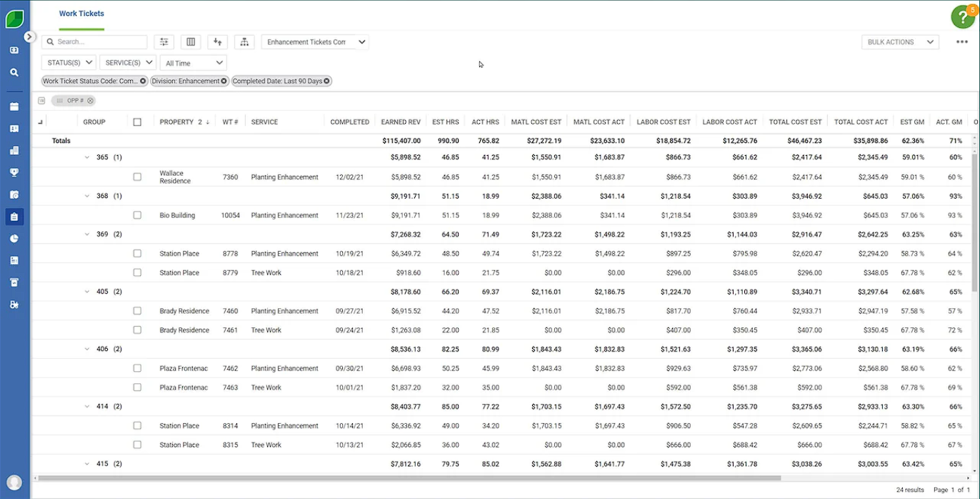Open the Enhancement Tickets saved view dropdown
The height and width of the screenshot is (499, 980).
(x=315, y=42)
